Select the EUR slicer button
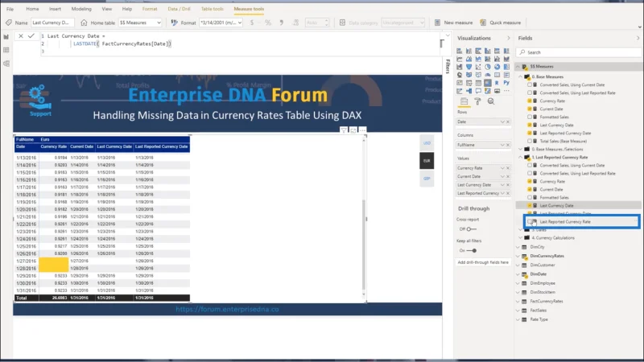The width and height of the screenshot is (644, 362). coord(427,161)
